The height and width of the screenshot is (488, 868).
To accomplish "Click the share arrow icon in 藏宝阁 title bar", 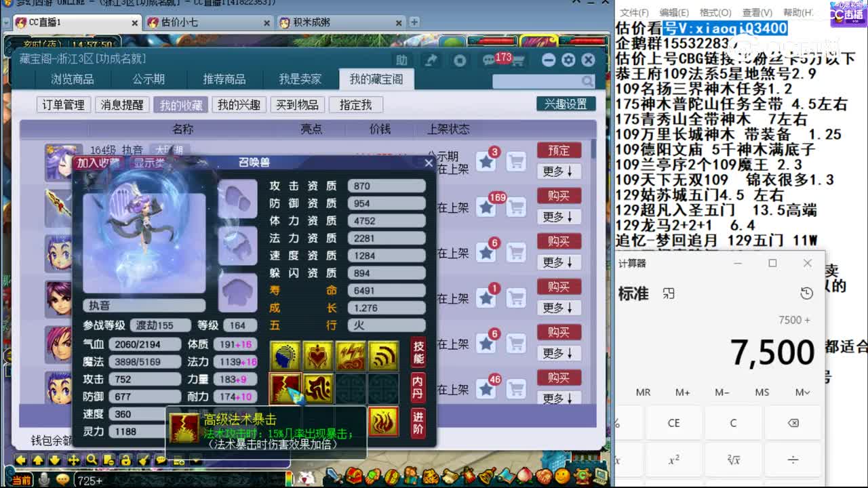I will point(431,60).
